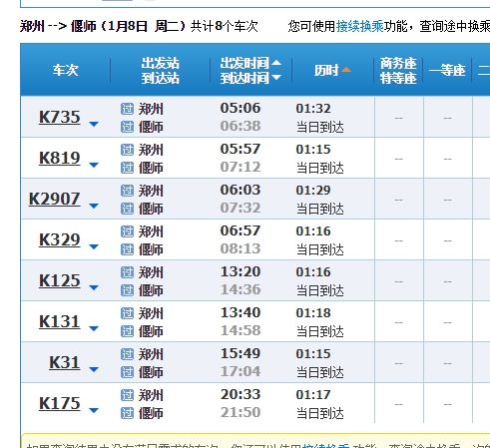Viewport: 490px width, 448px height.
Task: Expand stop details arrow next to K175
Action: (94, 410)
